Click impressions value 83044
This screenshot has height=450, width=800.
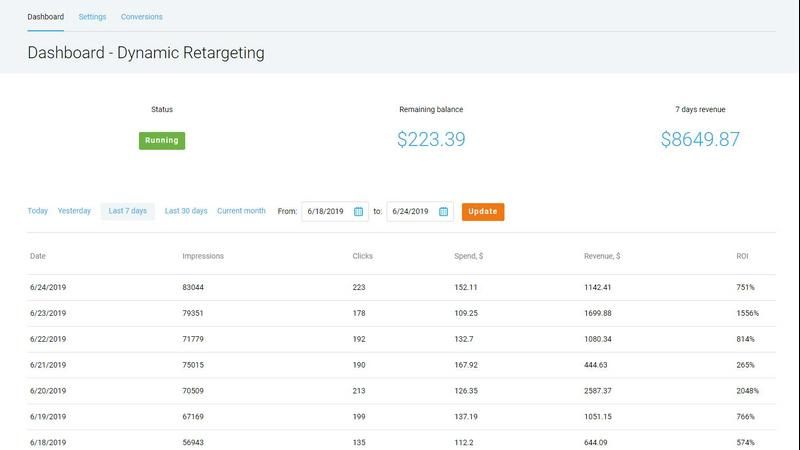click(193, 287)
